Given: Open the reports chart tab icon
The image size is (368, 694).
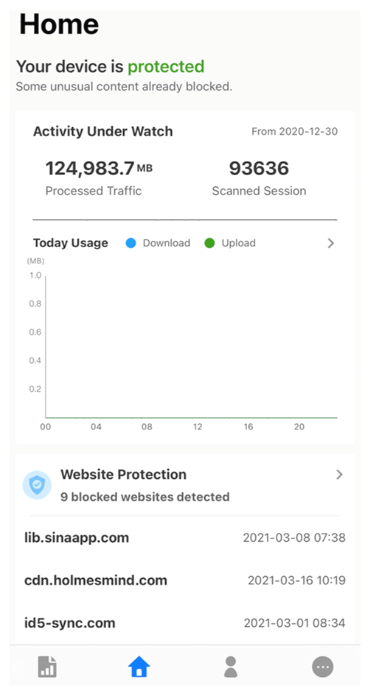Looking at the screenshot, I should (x=47, y=666).
